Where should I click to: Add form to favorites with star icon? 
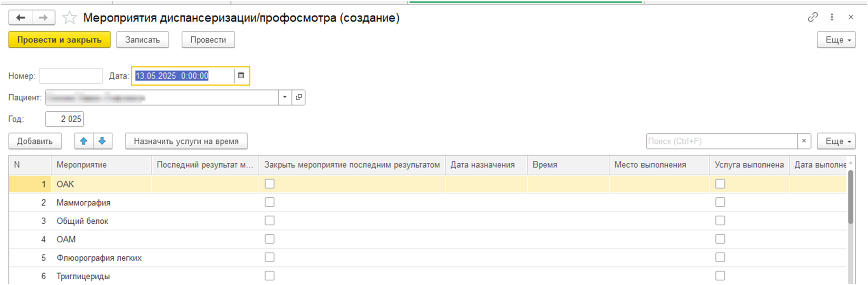(69, 17)
